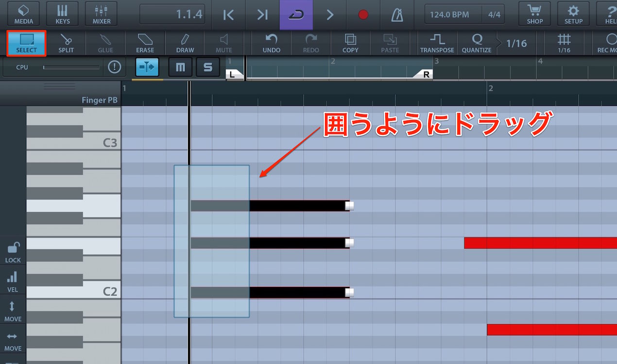Toggle the S solo button
617x364 pixels.
(208, 67)
